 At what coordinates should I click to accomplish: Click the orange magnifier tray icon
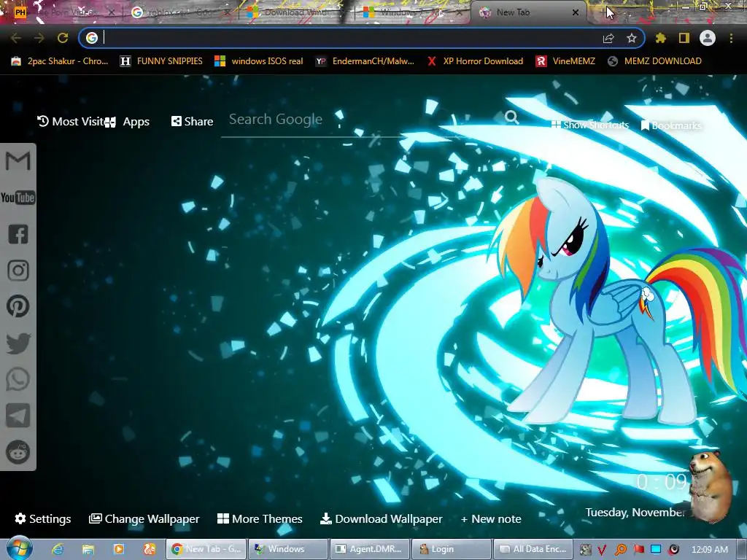point(620,550)
